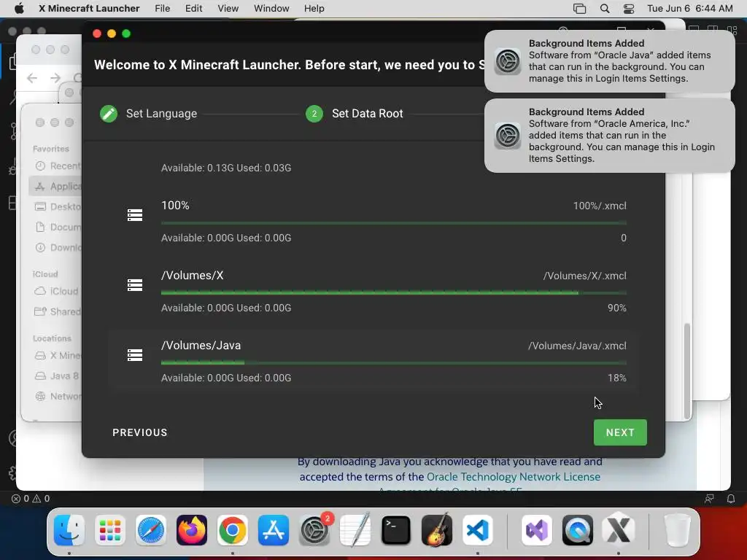Click the PREVIOUS button
This screenshot has height=560, width=747.
coord(140,432)
